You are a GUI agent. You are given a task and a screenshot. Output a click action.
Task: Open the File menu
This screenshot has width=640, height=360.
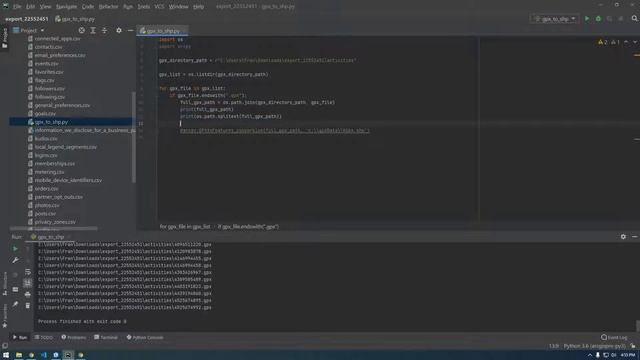[x=17, y=7]
